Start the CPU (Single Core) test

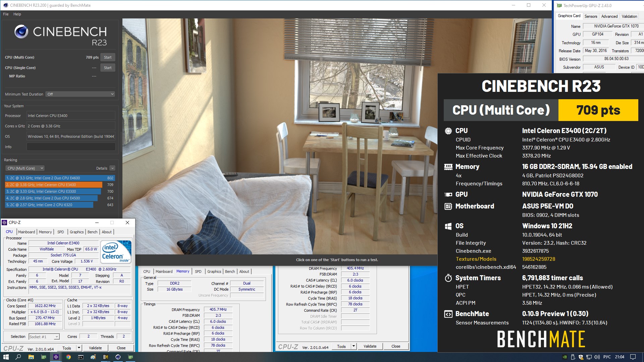(x=108, y=68)
